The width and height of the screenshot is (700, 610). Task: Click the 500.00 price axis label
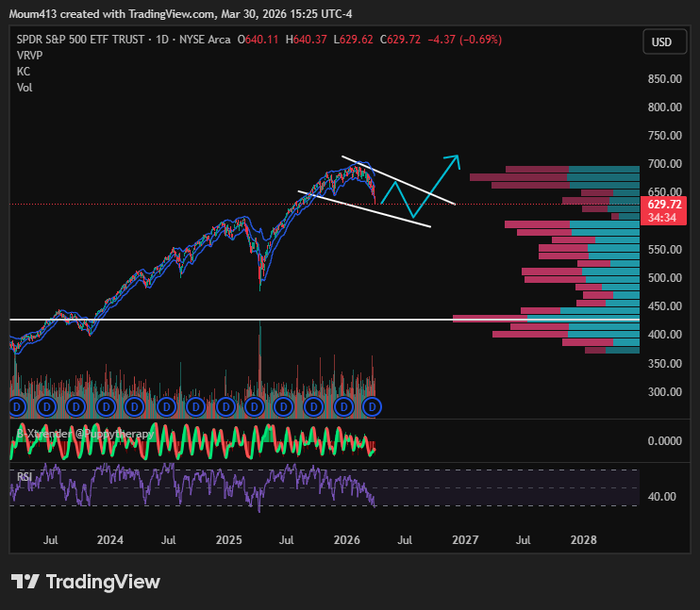(665, 278)
